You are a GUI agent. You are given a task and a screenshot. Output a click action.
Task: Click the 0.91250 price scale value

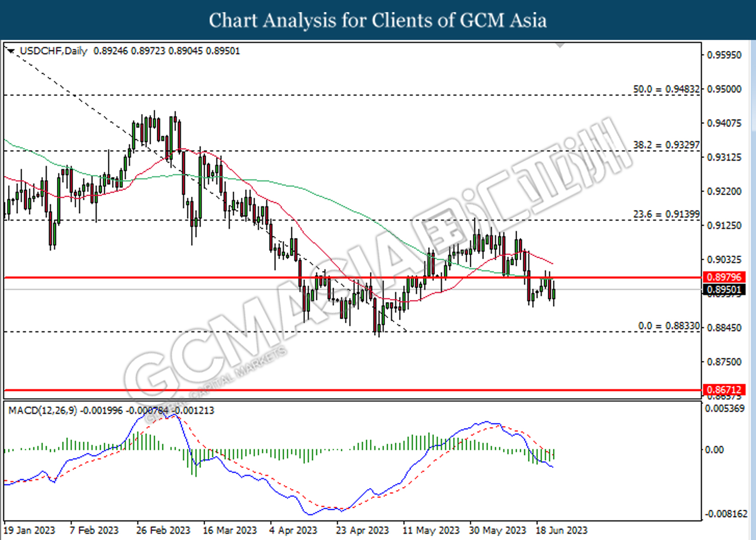point(724,225)
